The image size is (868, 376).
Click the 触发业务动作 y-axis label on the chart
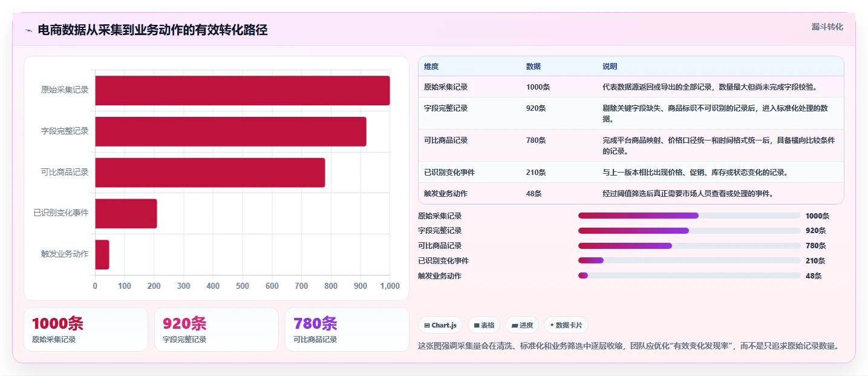[65, 254]
